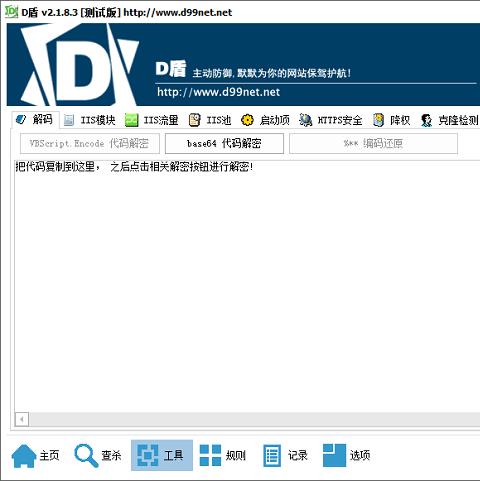Switch to the IIS模块 tab
This screenshot has width=480, height=481.
[x=90, y=120]
